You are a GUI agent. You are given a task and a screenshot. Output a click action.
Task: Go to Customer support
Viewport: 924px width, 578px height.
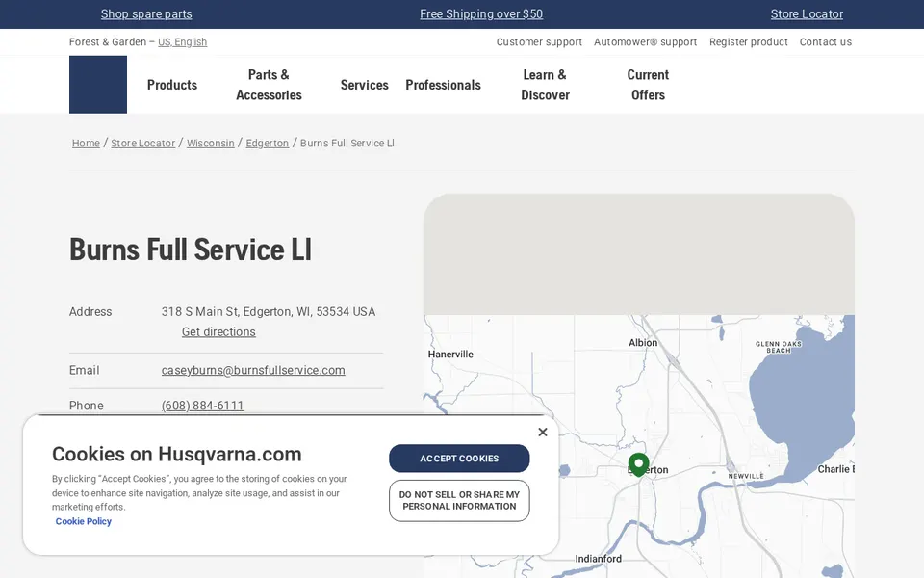pyautogui.click(x=539, y=41)
